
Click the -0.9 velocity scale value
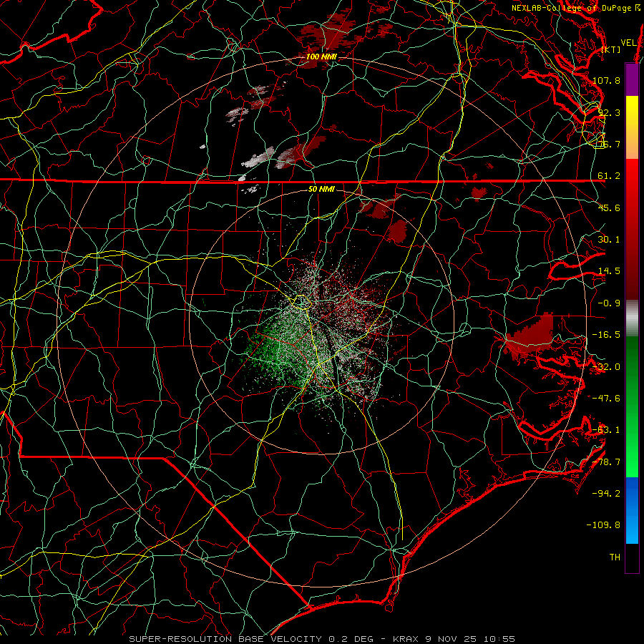(x=609, y=303)
